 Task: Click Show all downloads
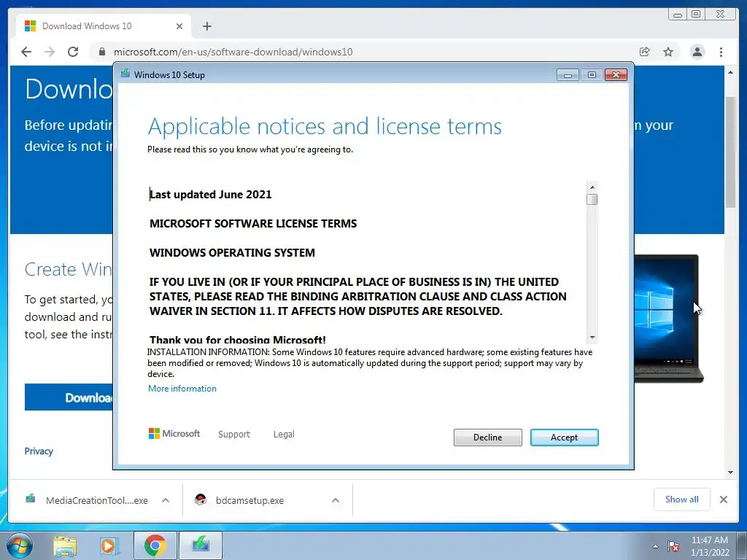click(682, 499)
